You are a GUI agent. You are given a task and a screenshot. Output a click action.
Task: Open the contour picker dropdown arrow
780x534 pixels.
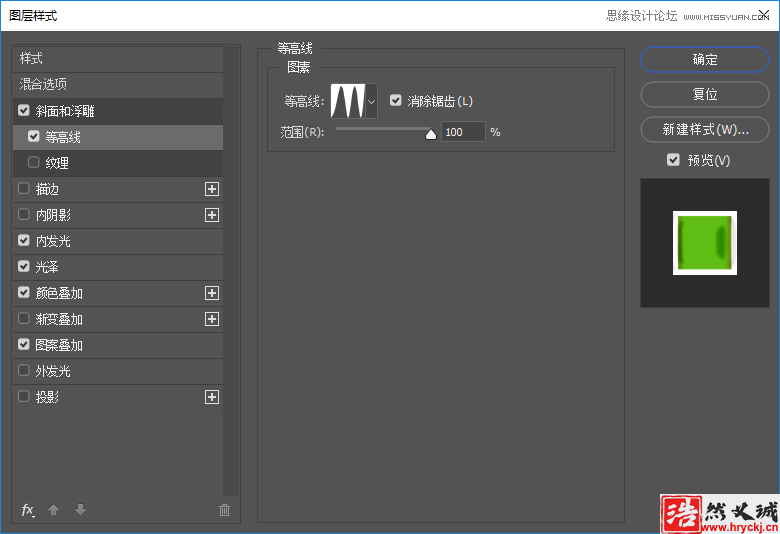[x=372, y=101]
